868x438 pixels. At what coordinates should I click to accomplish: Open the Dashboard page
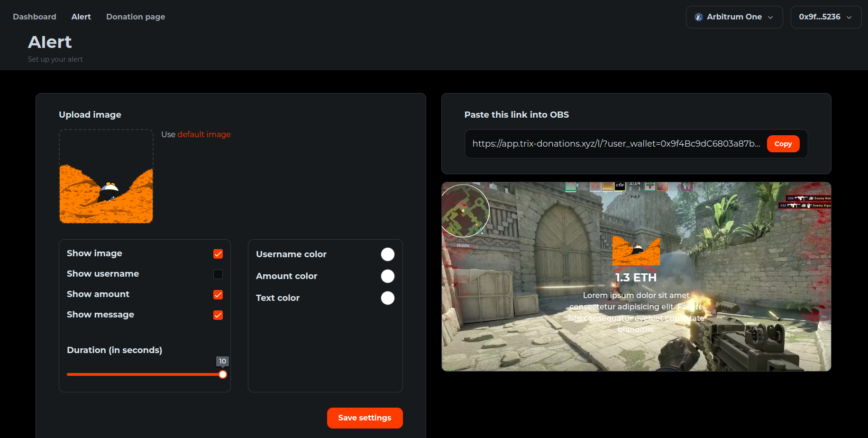35,17
